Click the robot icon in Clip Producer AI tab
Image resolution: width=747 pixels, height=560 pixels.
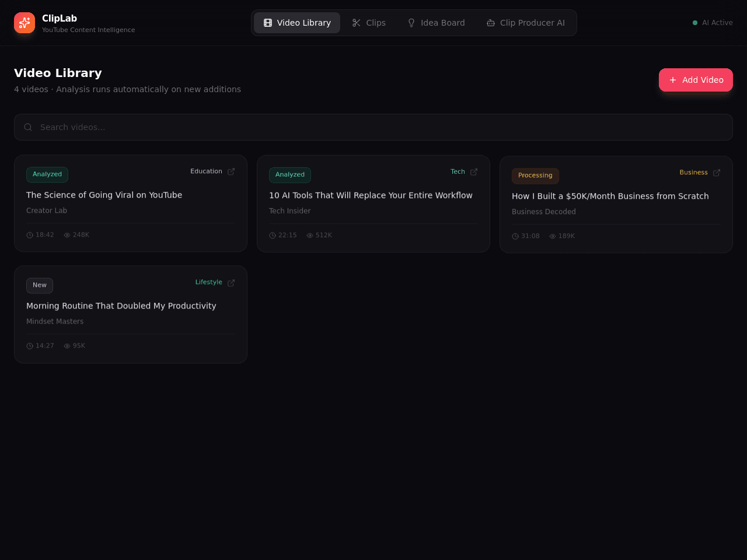click(x=491, y=23)
